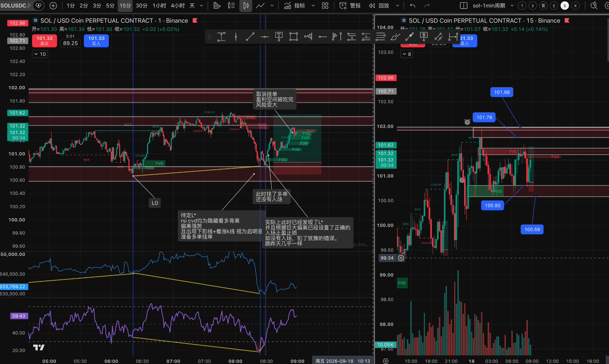This screenshot has width=609, height=364.
Task: Select the anchored text tool
Action: pyautogui.click(x=279, y=37)
